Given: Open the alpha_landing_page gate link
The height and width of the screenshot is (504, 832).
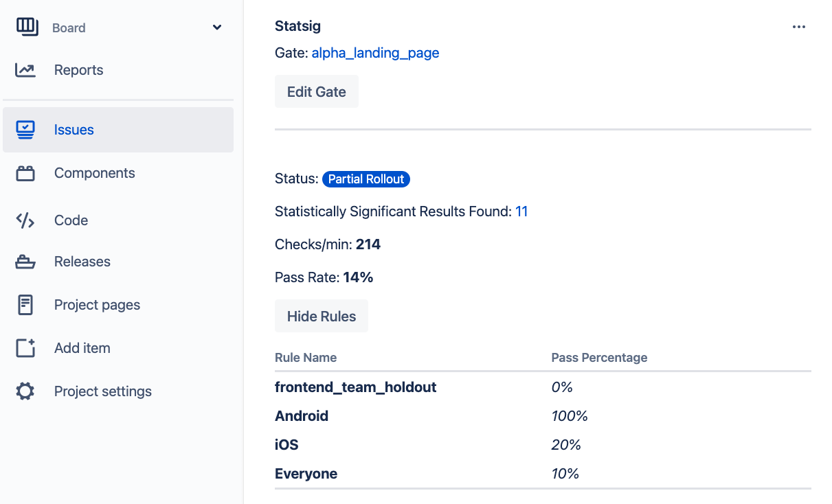Looking at the screenshot, I should coord(375,53).
